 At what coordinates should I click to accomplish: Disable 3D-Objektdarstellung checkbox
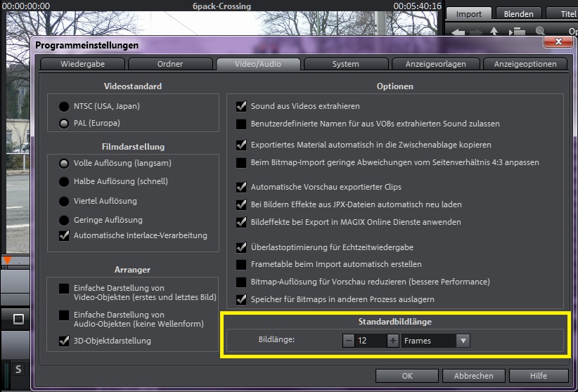pos(64,341)
